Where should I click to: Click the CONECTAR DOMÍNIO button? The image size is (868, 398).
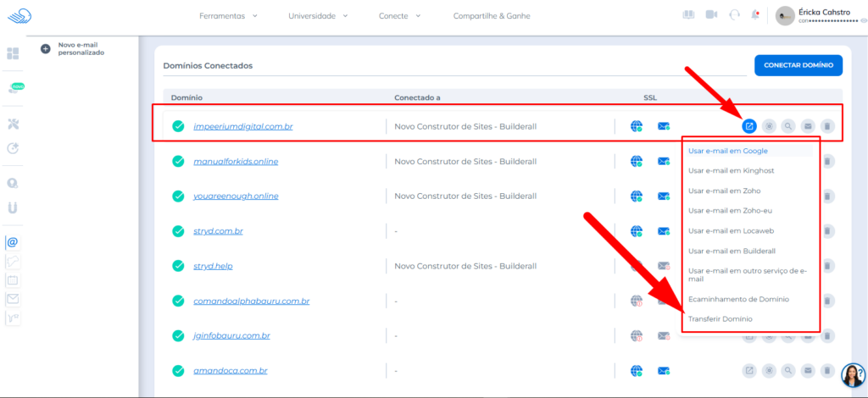(x=798, y=65)
